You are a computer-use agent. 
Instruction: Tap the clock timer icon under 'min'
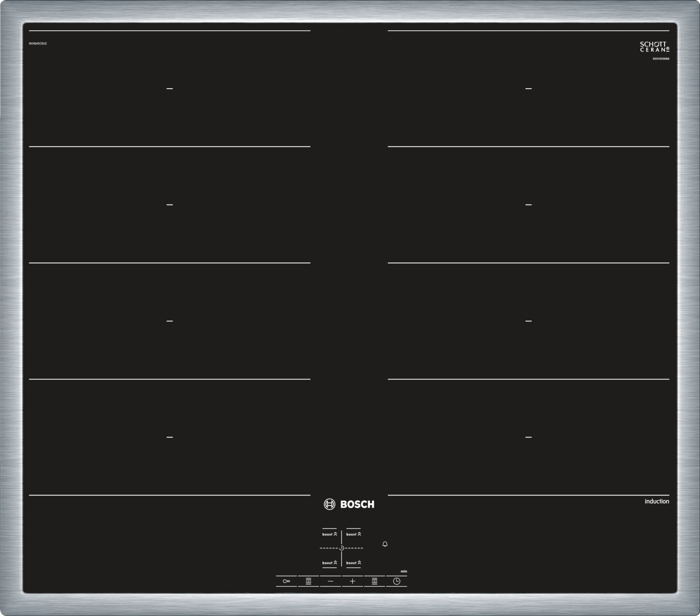tap(397, 581)
